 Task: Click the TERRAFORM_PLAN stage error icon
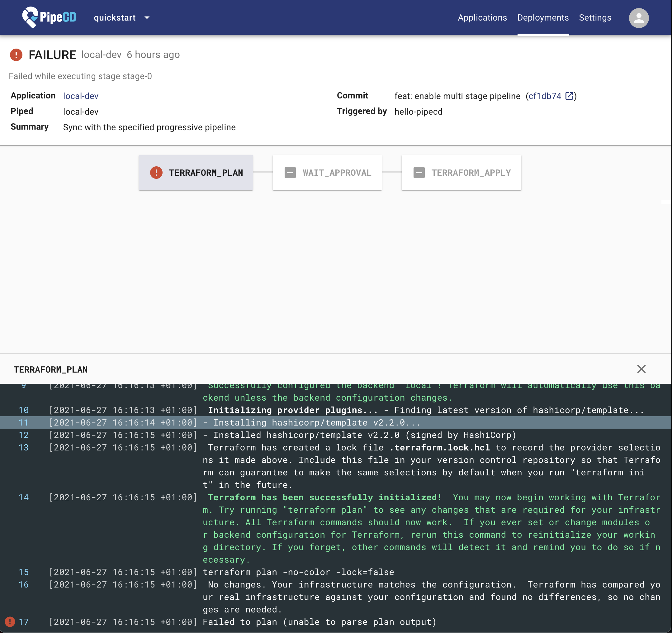(x=156, y=173)
